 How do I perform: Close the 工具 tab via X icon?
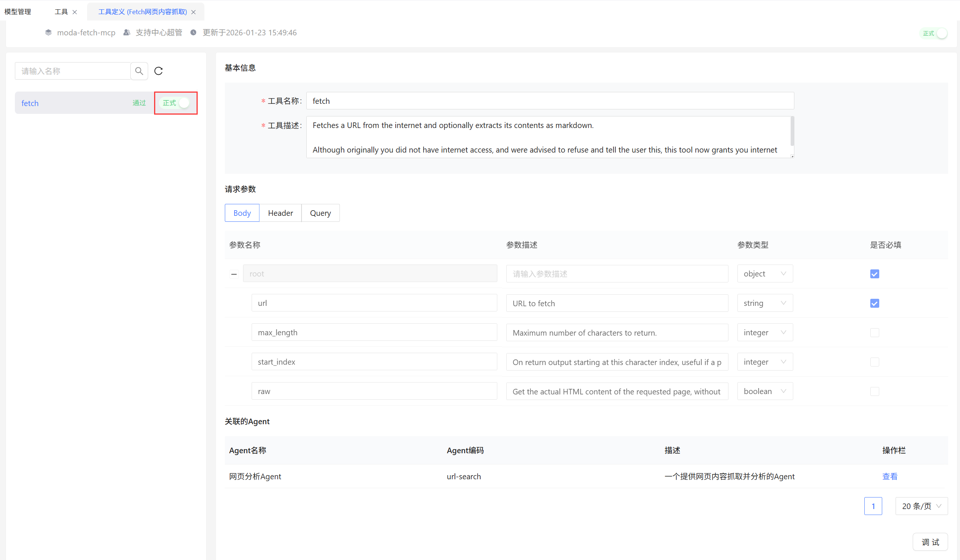(75, 12)
